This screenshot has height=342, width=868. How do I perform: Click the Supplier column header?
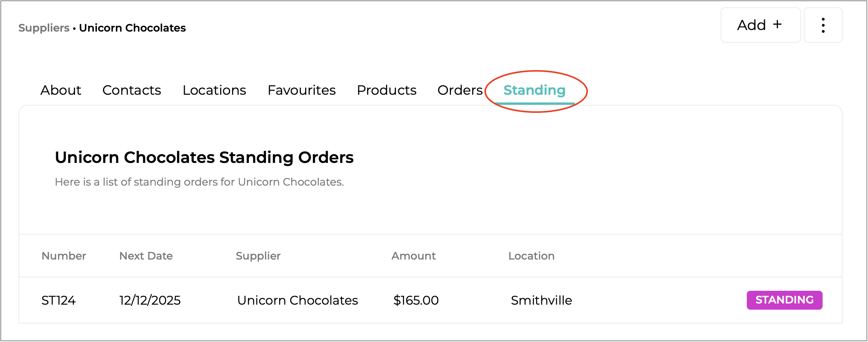(x=258, y=256)
